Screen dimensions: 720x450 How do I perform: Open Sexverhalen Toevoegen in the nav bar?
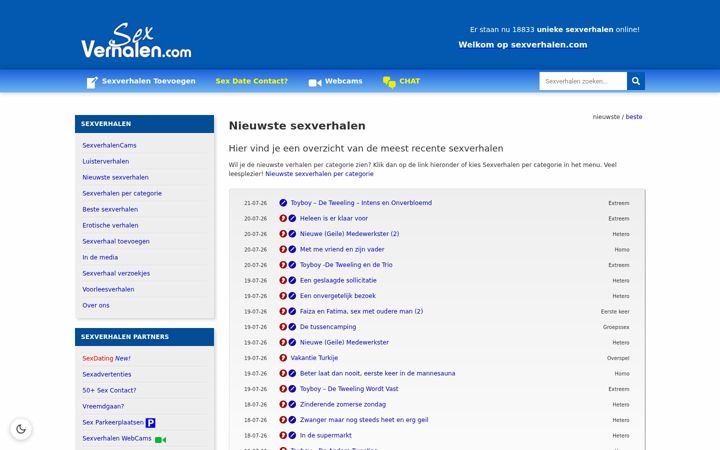[x=149, y=81]
